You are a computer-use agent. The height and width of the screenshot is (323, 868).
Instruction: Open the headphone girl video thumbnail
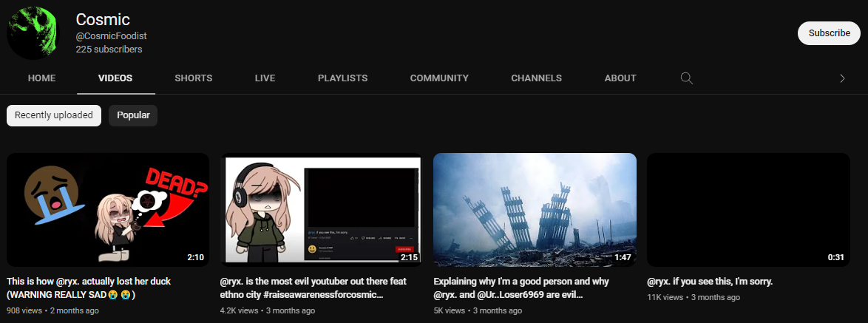322,209
